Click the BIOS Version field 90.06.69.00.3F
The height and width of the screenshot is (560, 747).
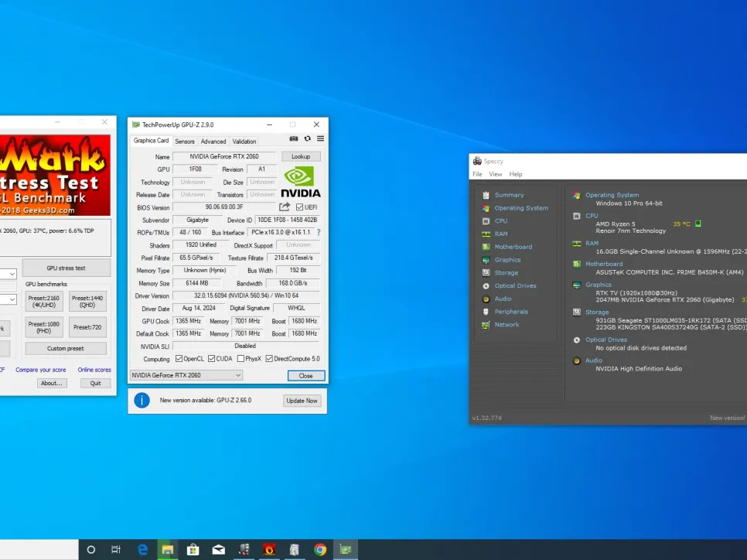(x=224, y=207)
